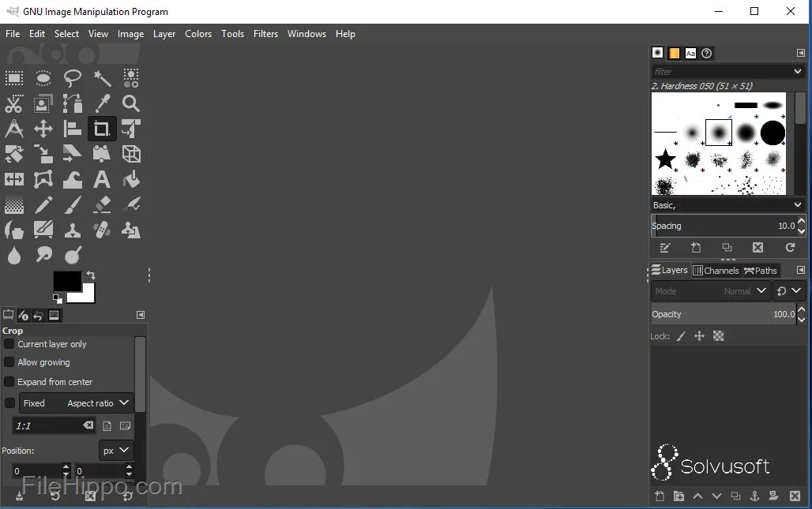Select the Free Select lasso tool
Viewport: 812px width, 509px height.
tap(73, 78)
